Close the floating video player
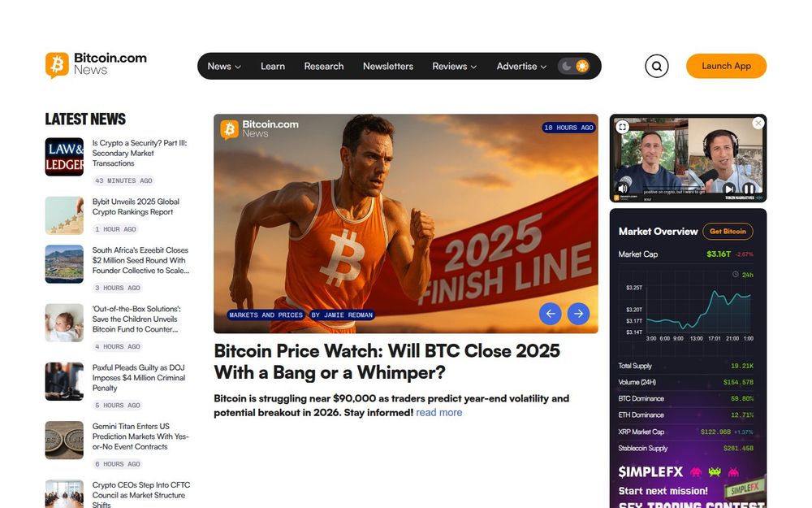Image resolution: width=812 pixels, height=508 pixels. click(758, 124)
